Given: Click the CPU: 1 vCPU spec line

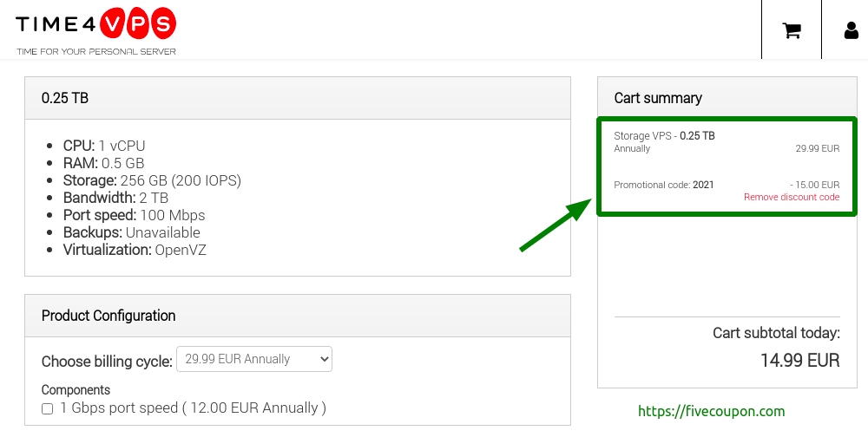Looking at the screenshot, I should pos(104,146).
